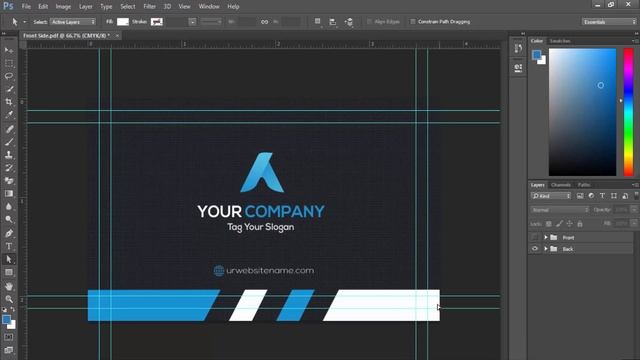Lock transparent pixels in Layers panel

[x=549, y=224]
